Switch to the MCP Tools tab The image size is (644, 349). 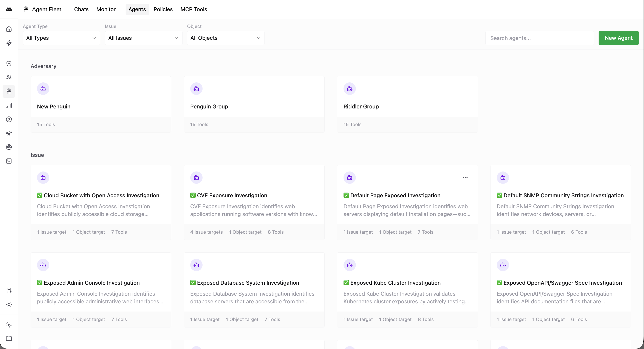pyautogui.click(x=194, y=9)
